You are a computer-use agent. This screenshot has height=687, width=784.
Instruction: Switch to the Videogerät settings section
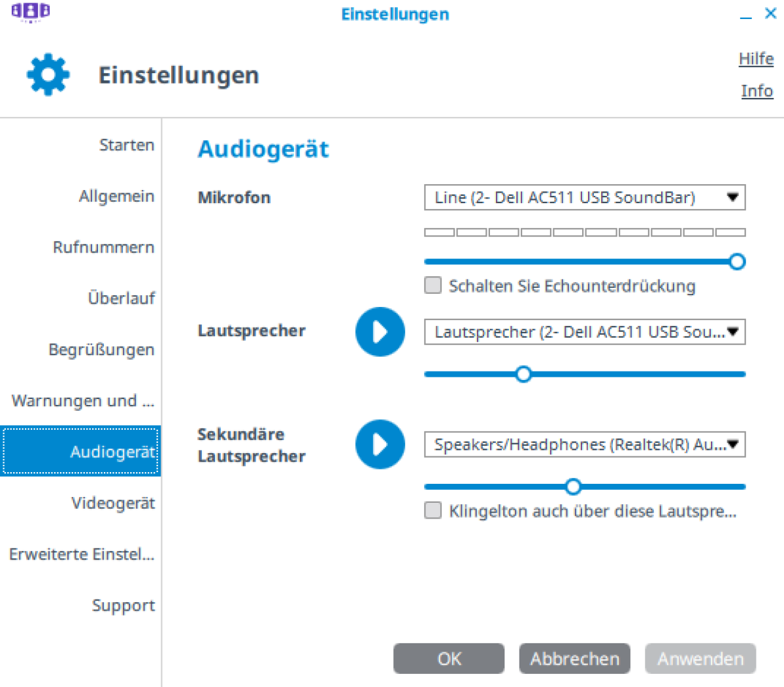click(x=113, y=503)
